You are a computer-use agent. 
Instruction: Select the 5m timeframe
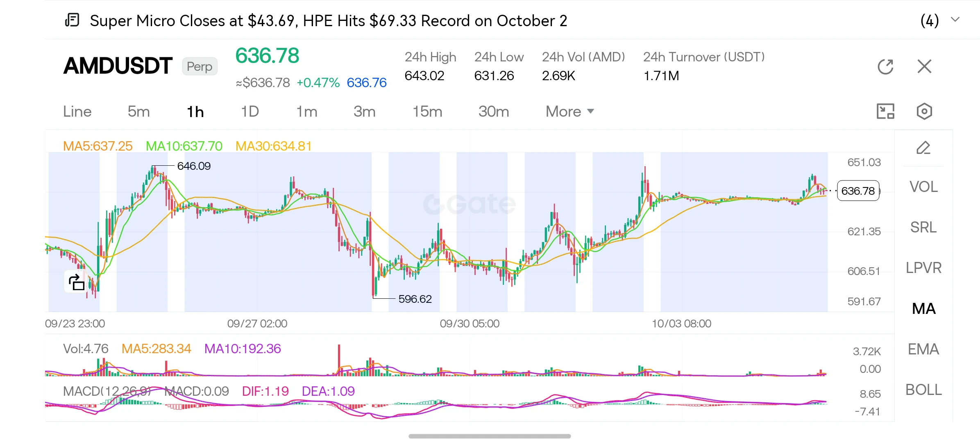point(138,112)
